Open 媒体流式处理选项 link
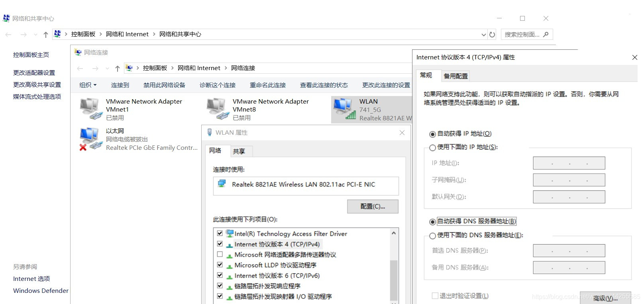 pyautogui.click(x=37, y=96)
